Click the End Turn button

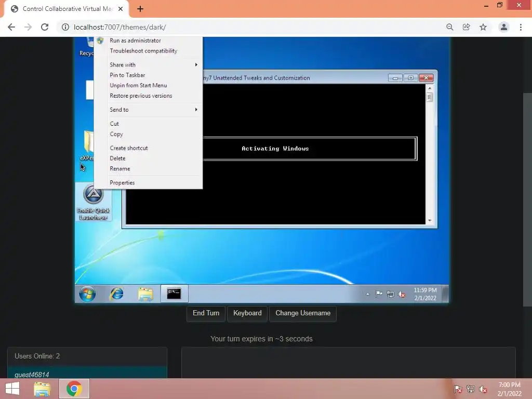(206, 313)
